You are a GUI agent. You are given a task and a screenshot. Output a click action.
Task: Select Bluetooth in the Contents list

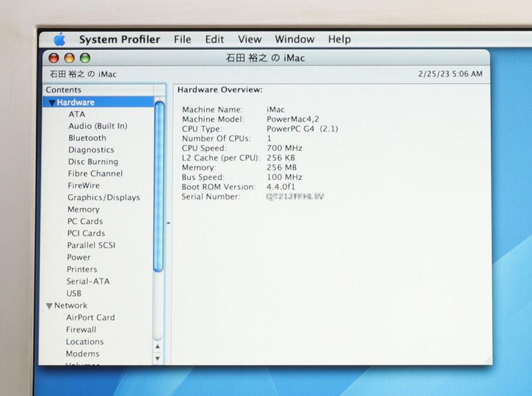87,138
